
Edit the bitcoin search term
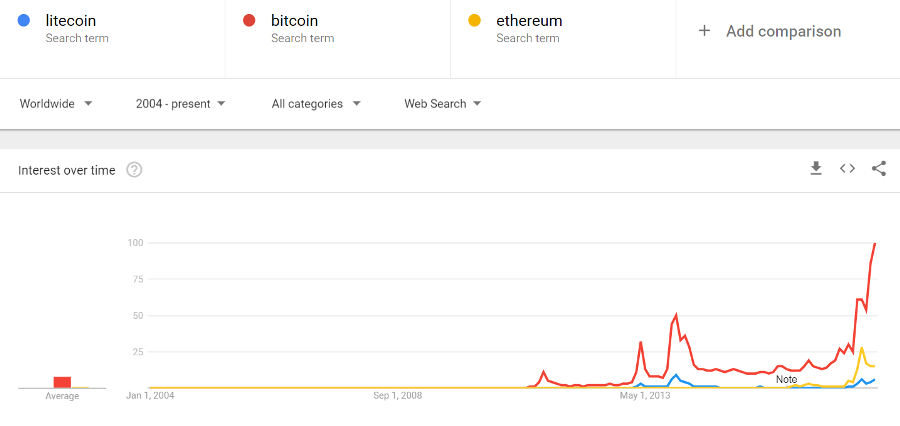pos(295,20)
